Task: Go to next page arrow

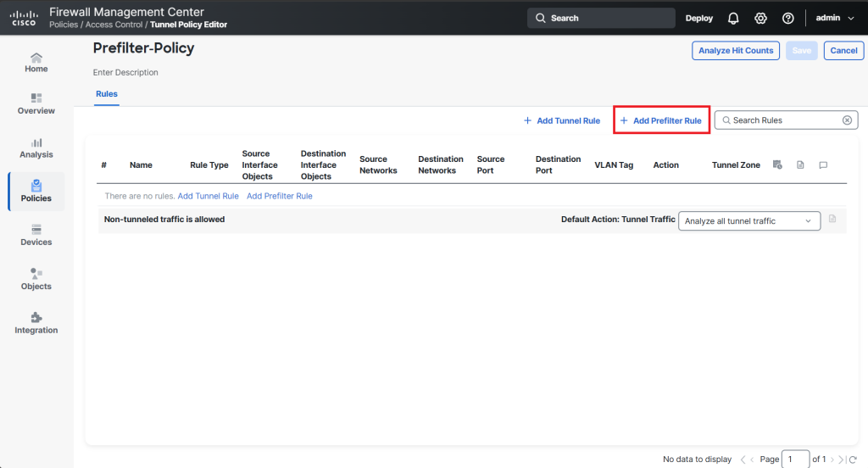Action: pyautogui.click(x=832, y=460)
